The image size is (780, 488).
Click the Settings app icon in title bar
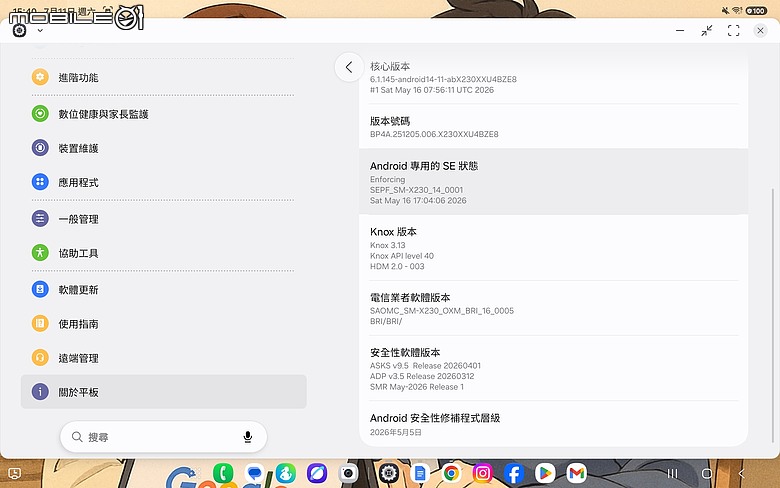click(19, 31)
